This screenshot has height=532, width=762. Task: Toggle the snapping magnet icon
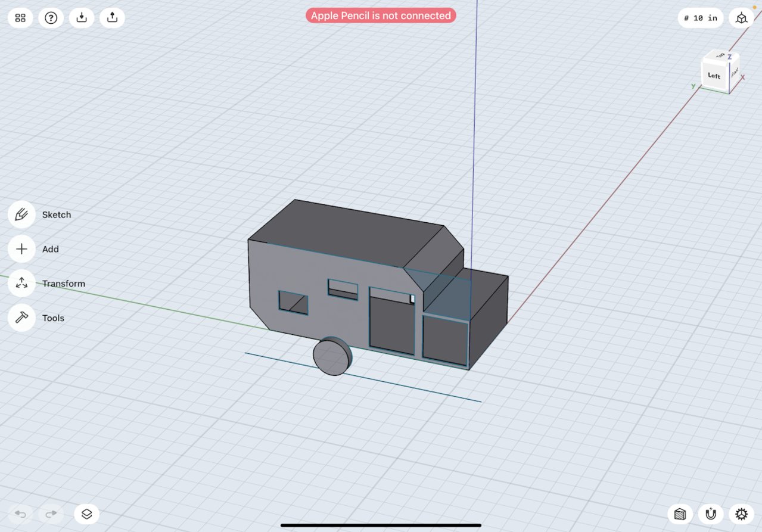coord(711,514)
